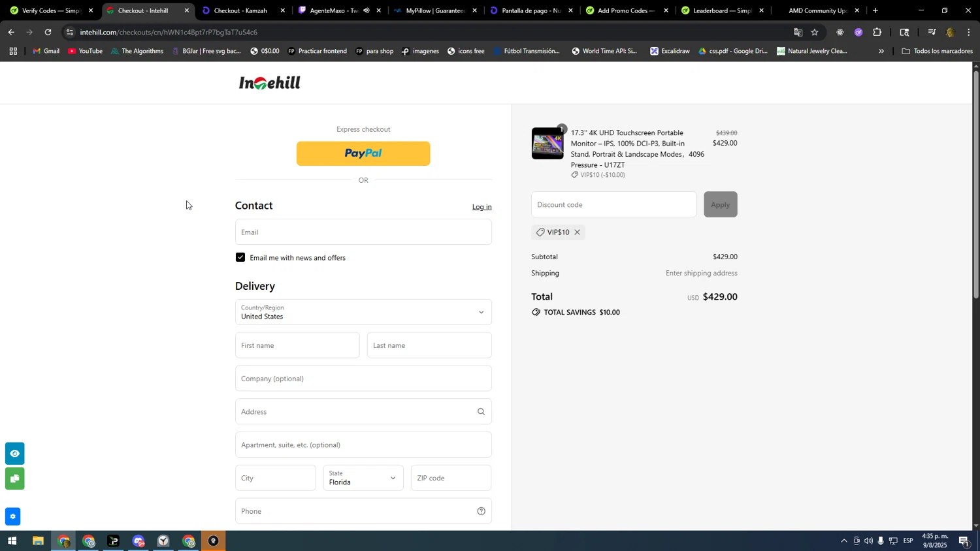Remove the VIP$10 discount tag
This screenshot has height=551, width=980.
click(577, 232)
